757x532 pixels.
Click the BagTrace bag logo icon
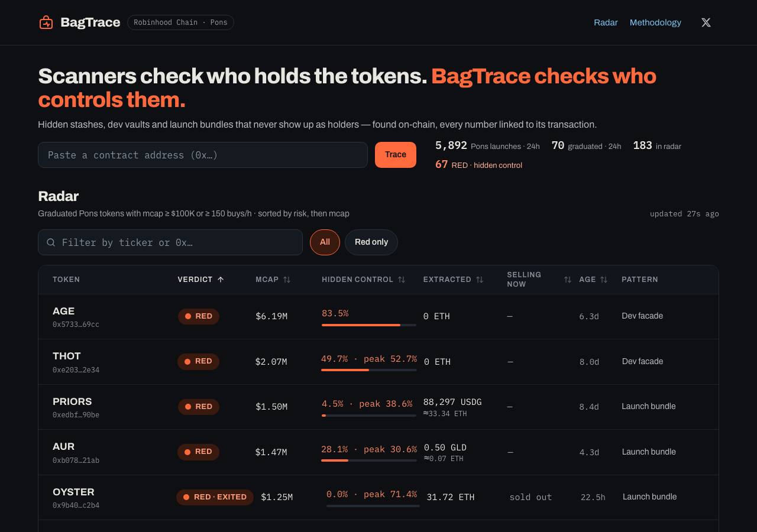[x=46, y=22]
